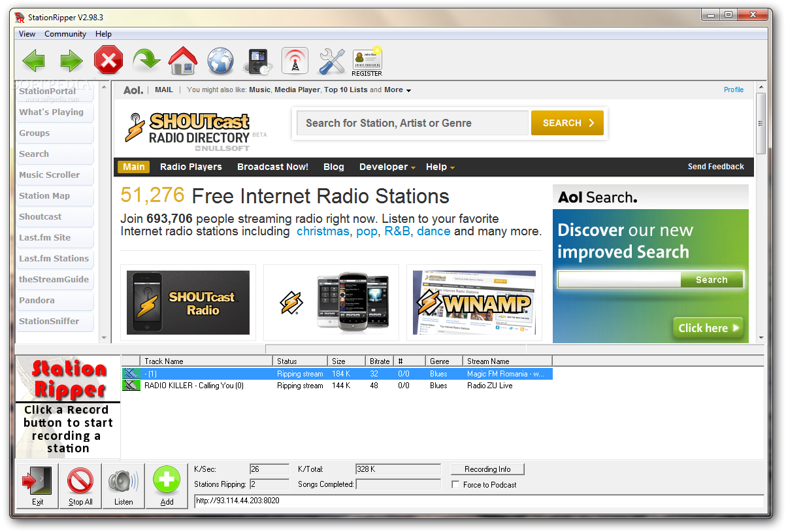Click the Exit door icon button

37,486
